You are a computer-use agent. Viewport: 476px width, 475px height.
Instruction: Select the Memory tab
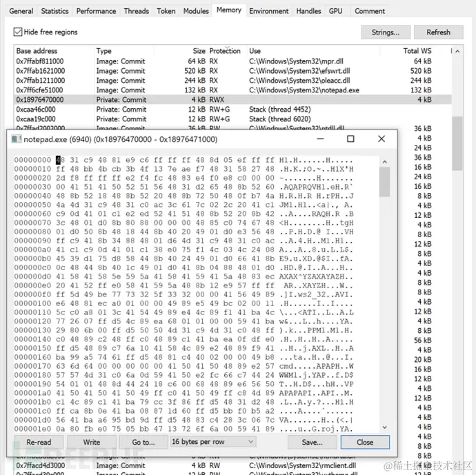pyautogui.click(x=228, y=10)
